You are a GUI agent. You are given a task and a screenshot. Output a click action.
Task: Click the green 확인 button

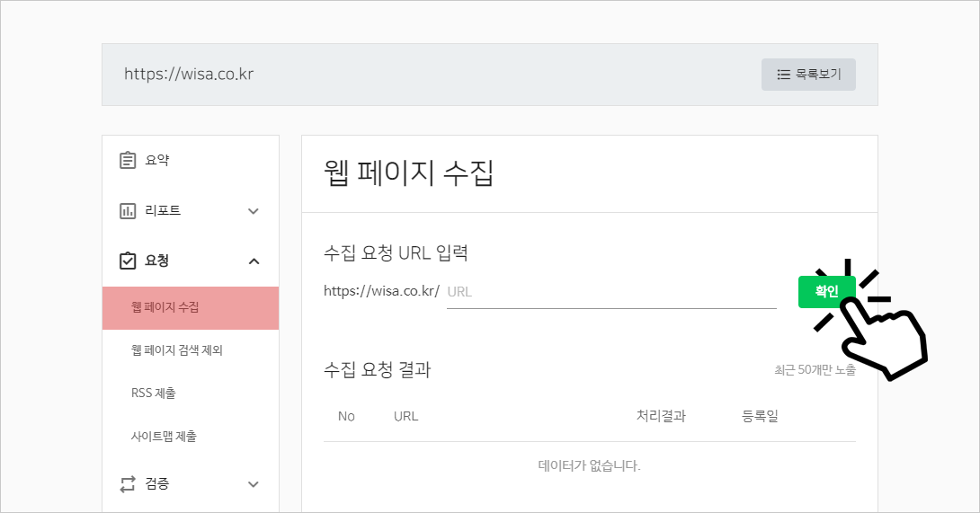pos(826,291)
